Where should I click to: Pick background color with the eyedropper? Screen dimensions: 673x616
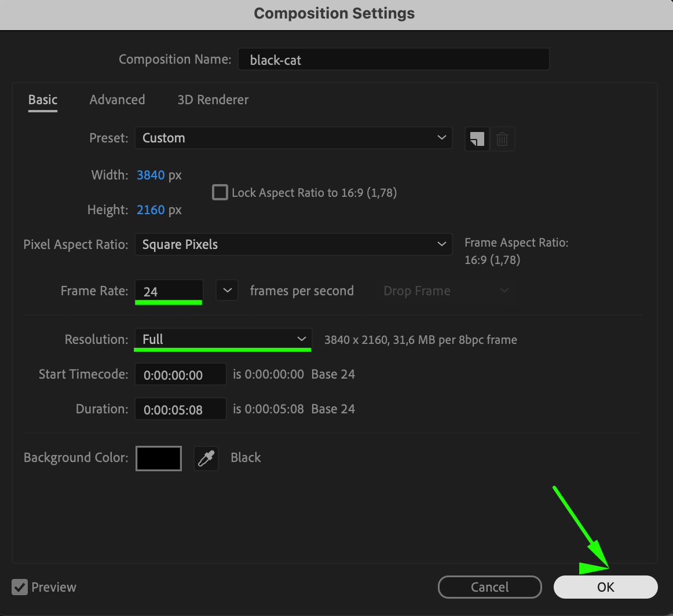click(x=206, y=458)
